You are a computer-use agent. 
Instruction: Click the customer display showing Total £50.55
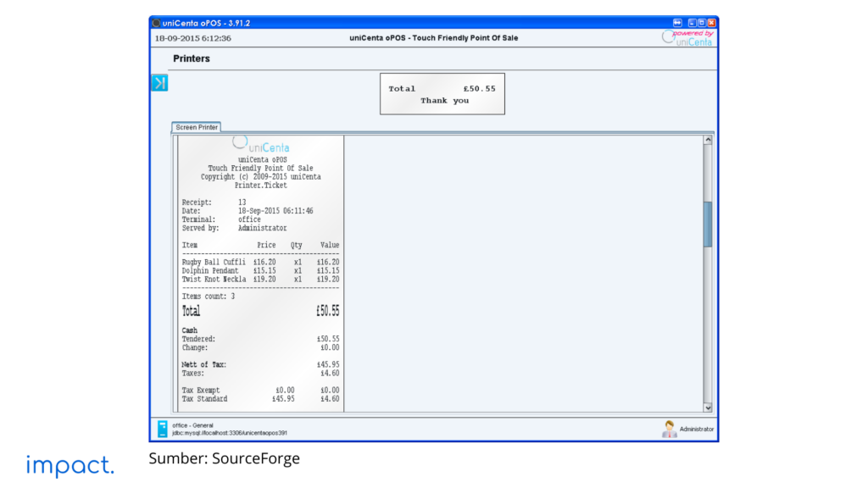coord(442,94)
